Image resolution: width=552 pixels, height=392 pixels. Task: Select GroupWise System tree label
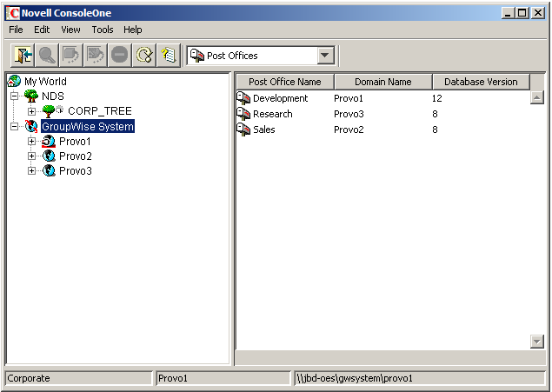click(88, 126)
